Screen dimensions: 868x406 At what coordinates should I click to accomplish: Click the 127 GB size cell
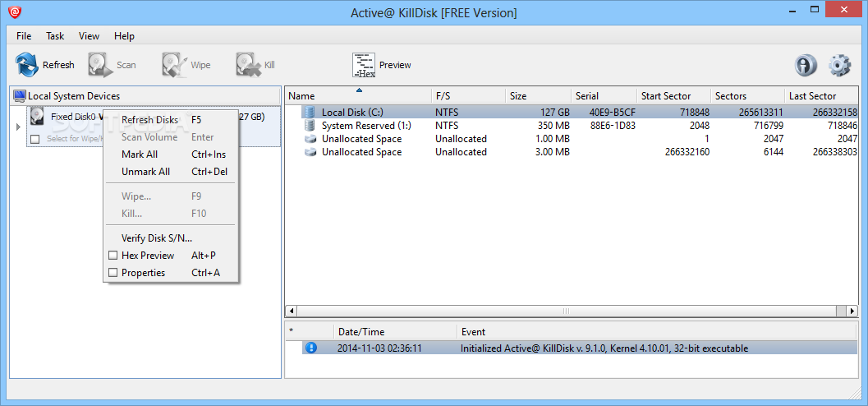pos(555,113)
